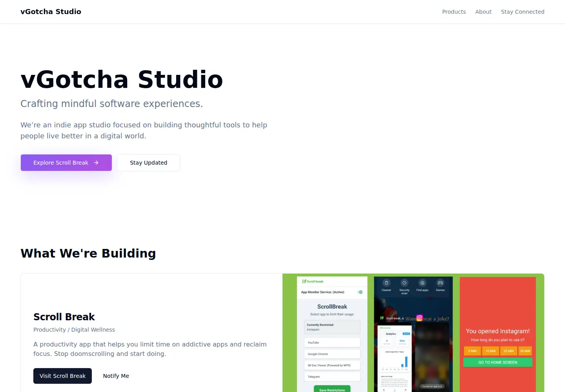Click the Visit Scroll Break button
This screenshot has height=392, width=565.
click(62, 376)
